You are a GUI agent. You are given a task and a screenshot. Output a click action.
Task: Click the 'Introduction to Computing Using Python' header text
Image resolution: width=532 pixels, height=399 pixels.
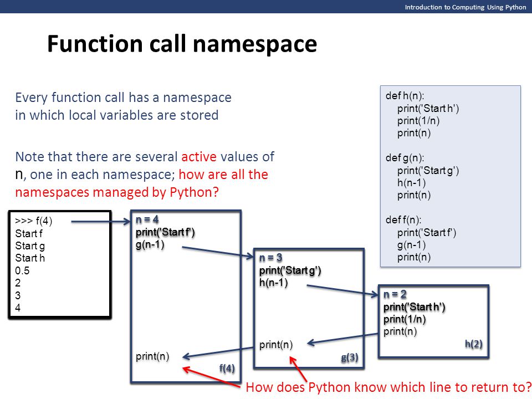pos(465,7)
